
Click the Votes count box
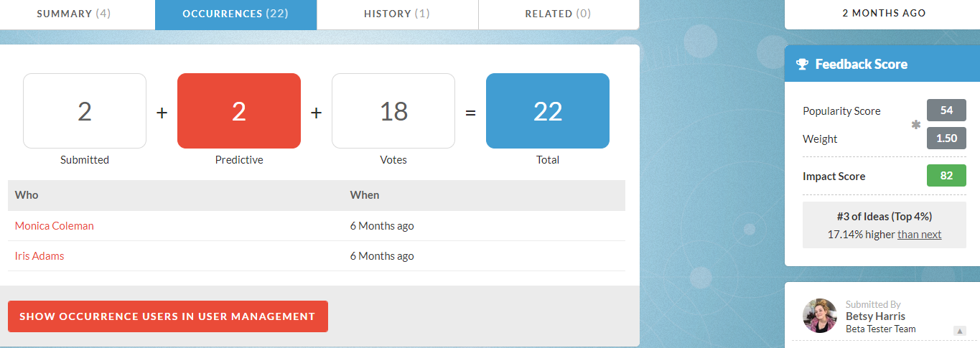[393, 111]
